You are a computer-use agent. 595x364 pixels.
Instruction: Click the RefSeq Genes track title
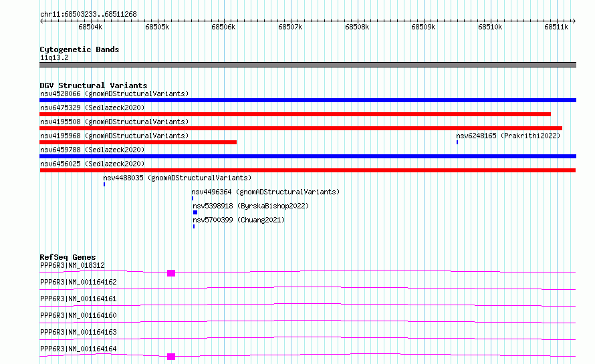click(x=68, y=257)
